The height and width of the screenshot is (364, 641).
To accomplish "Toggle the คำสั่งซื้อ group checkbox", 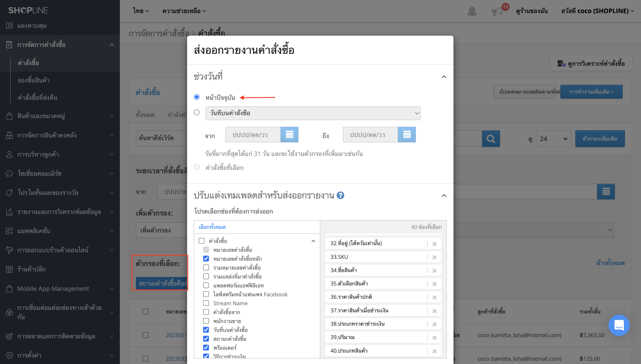I will point(201,241).
